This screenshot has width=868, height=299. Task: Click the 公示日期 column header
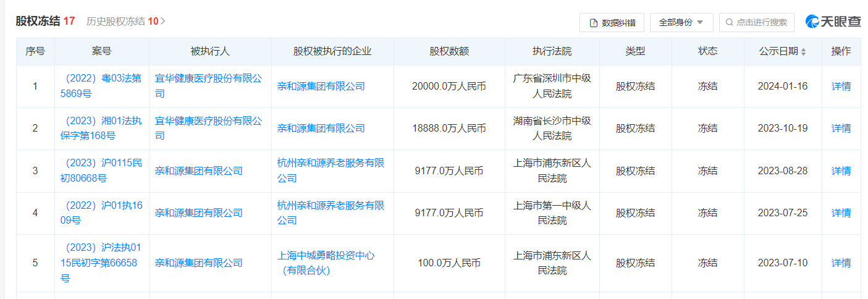pyautogui.click(x=783, y=52)
